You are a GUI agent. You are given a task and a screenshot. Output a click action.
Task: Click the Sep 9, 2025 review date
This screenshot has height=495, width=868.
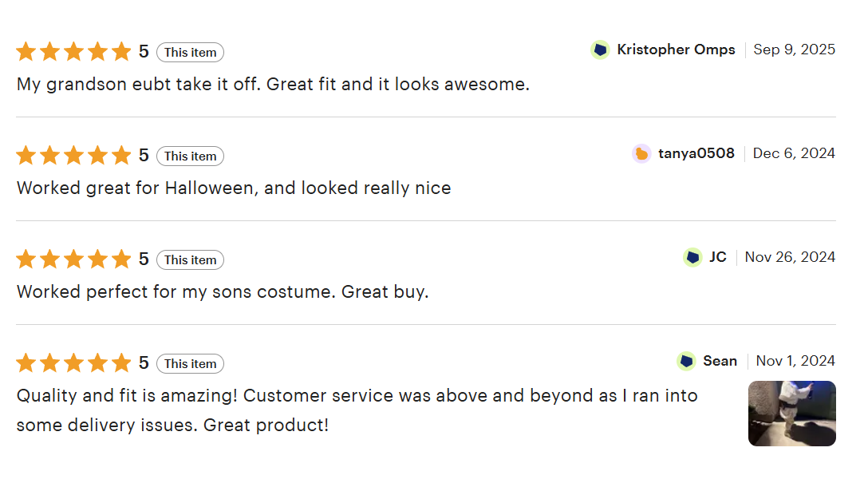(794, 49)
